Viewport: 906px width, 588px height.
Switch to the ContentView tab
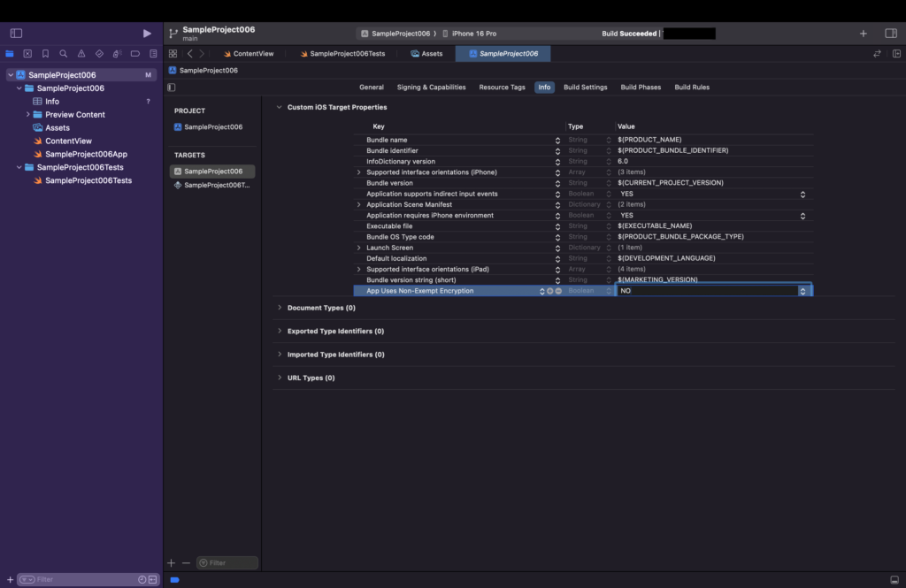tap(249, 54)
